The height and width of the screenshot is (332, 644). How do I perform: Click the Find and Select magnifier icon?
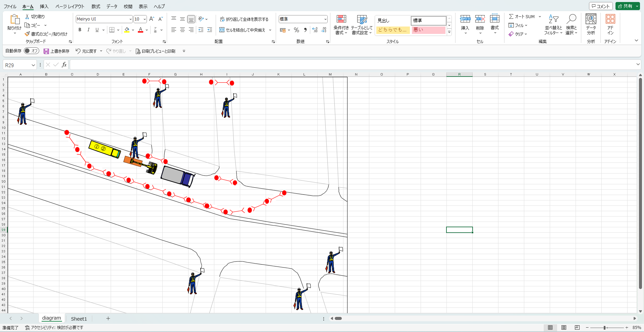tap(571, 19)
